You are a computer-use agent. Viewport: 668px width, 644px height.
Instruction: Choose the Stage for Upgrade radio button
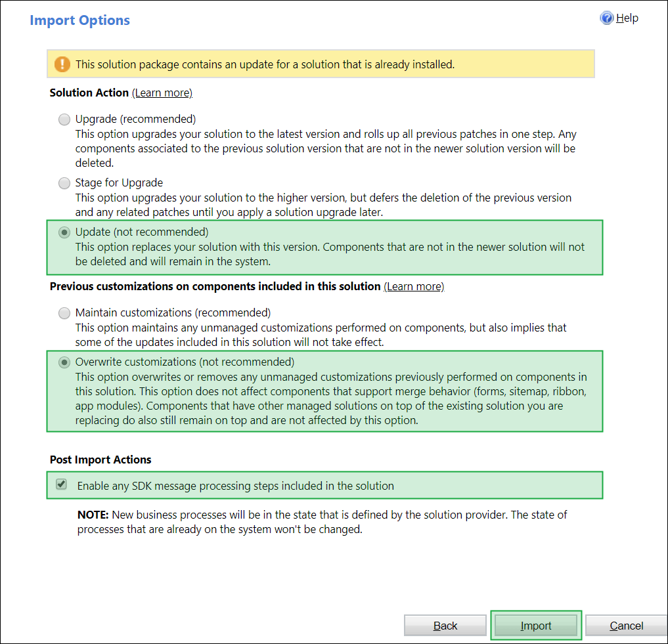(x=64, y=183)
